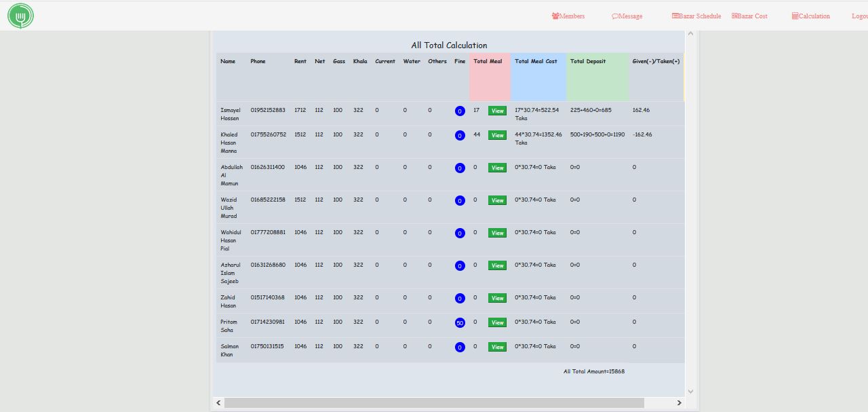
Task: Click the 162.46 balance for Ismayel Hossen
Action: (641, 110)
